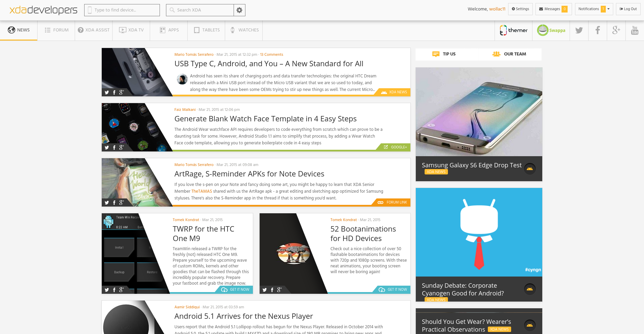Switch to the Forum tab
644x334 pixels.
(x=56, y=30)
